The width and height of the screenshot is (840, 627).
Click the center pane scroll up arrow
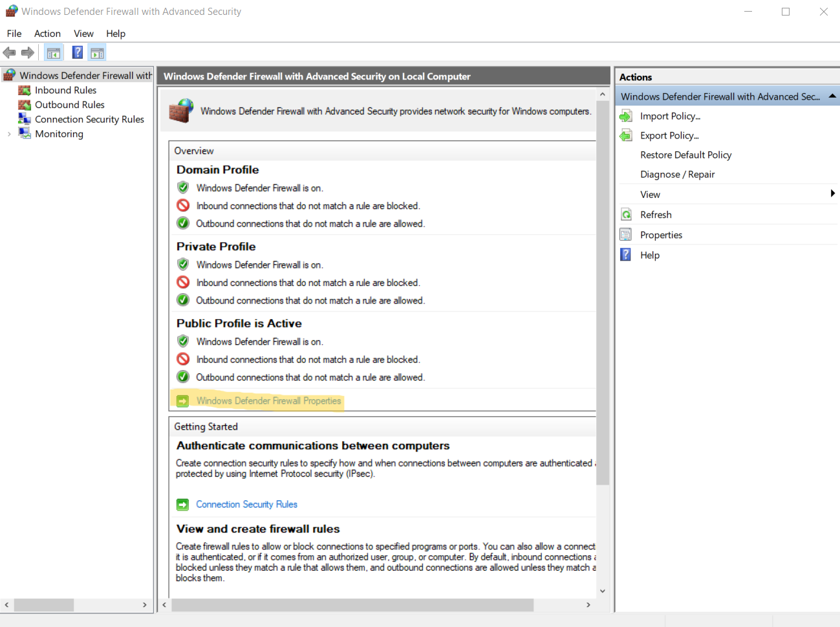(603, 94)
